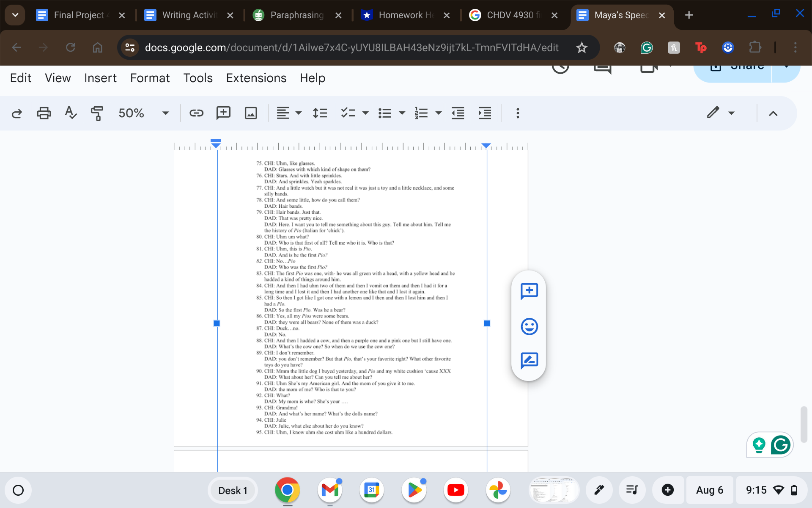
Task: Select the Paint format tool
Action: point(96,113)
